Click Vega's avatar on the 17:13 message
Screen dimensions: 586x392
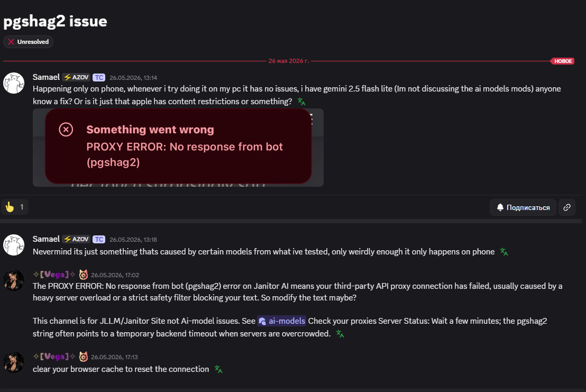14,362
